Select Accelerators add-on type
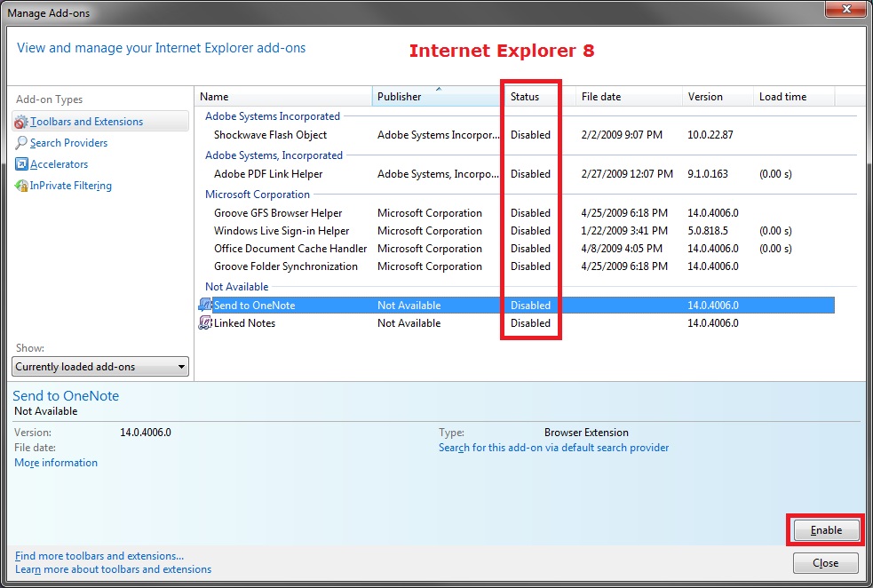This screenshot has width=873, height=588. [x=59, y=164]
